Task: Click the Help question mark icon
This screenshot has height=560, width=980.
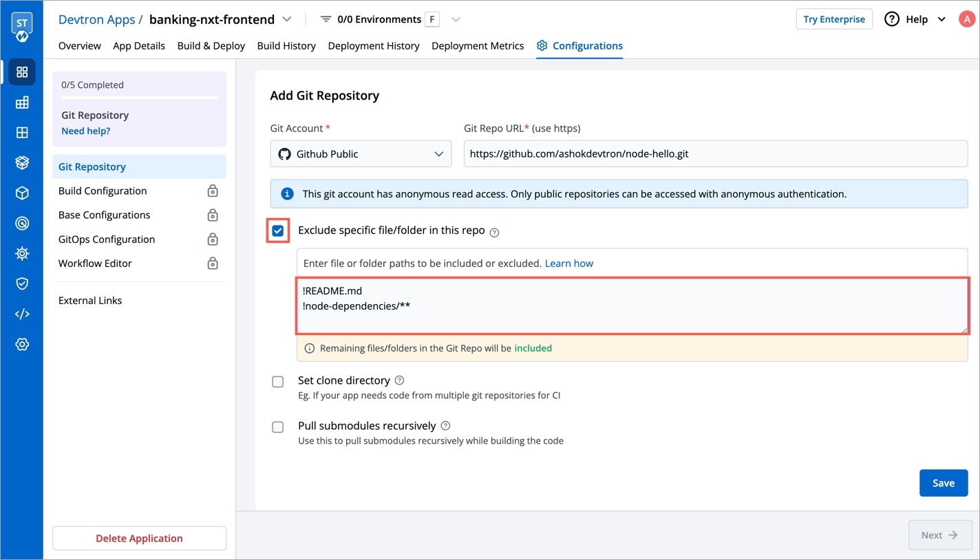Action: tap(892, 19)
